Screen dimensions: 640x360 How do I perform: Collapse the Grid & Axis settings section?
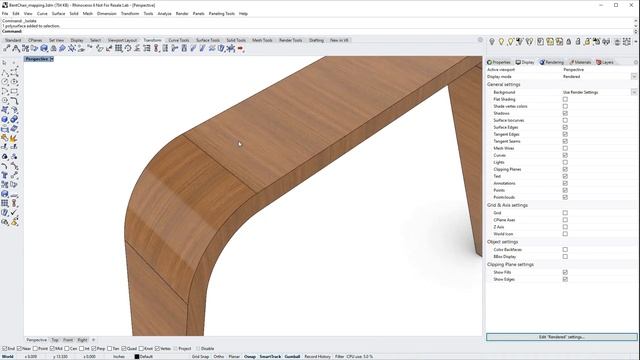507,205
